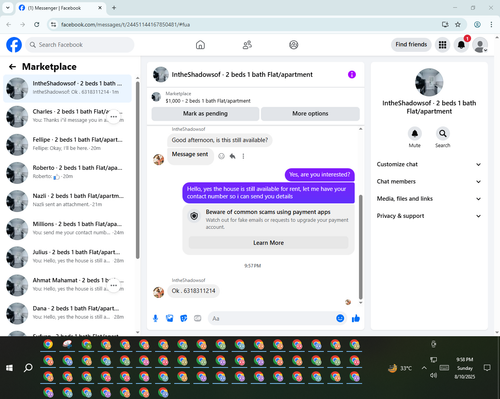Click Mark as pending button

click(x=205, y=114)
